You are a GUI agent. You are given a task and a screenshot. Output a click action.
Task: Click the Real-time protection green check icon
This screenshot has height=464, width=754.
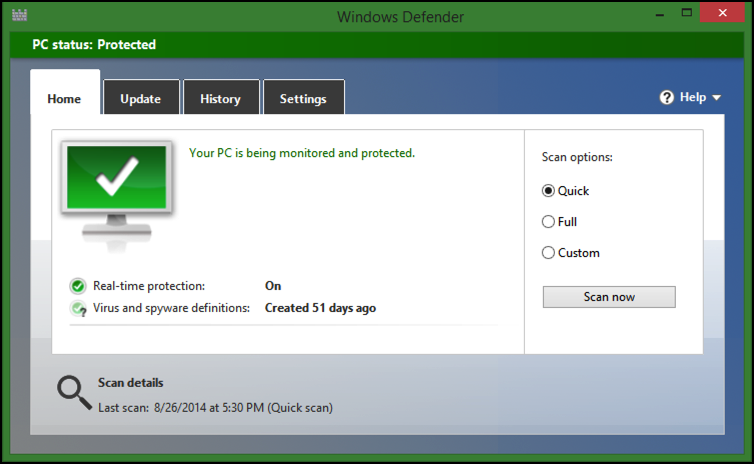point(77,286)
